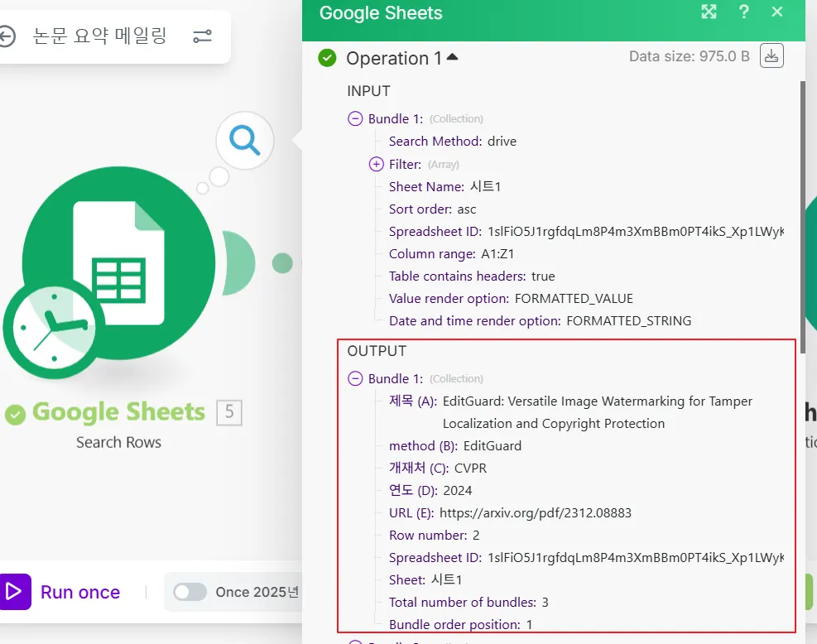817x644 pixels.
Task: Download output bundles with the download icon
Action: [771, 55]
